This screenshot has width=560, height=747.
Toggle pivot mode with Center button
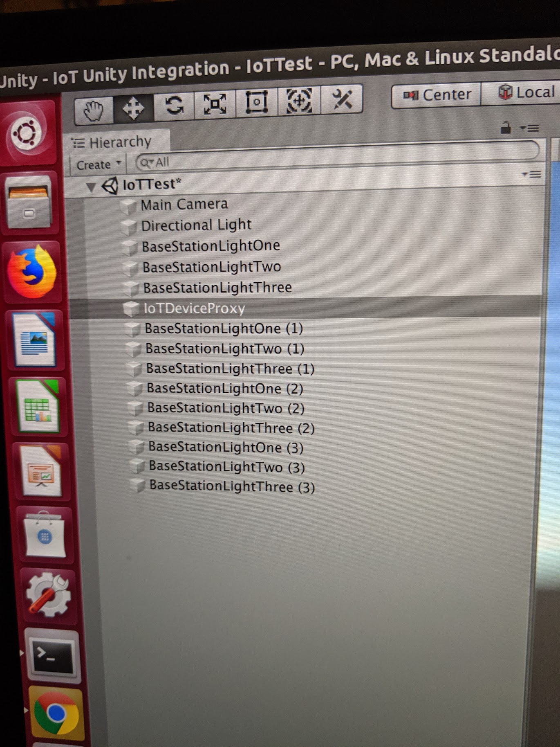437,95
